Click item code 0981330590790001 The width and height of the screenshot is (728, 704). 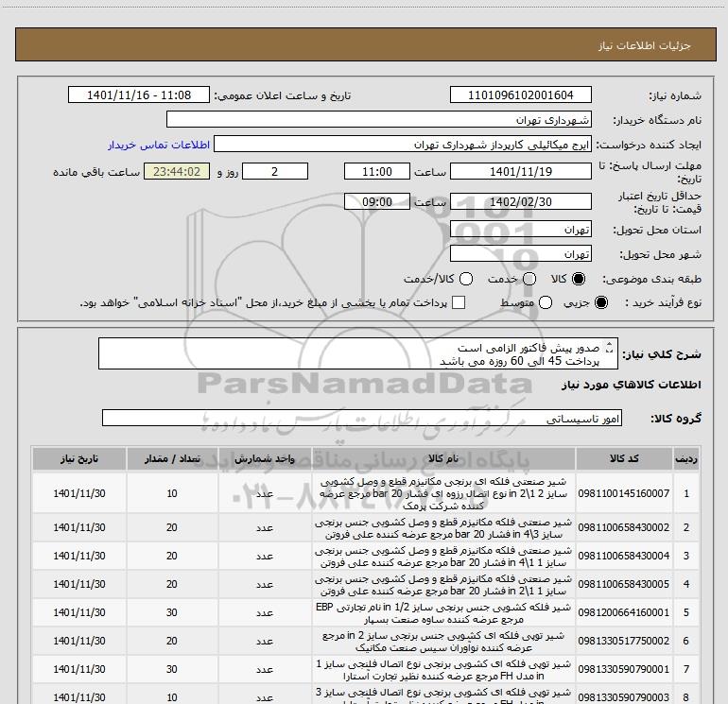624,669
